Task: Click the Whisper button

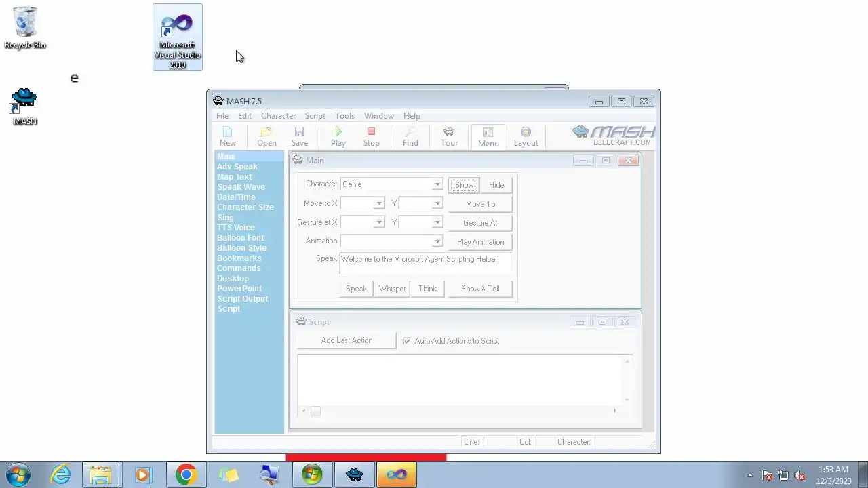Action: pos(392,289)
